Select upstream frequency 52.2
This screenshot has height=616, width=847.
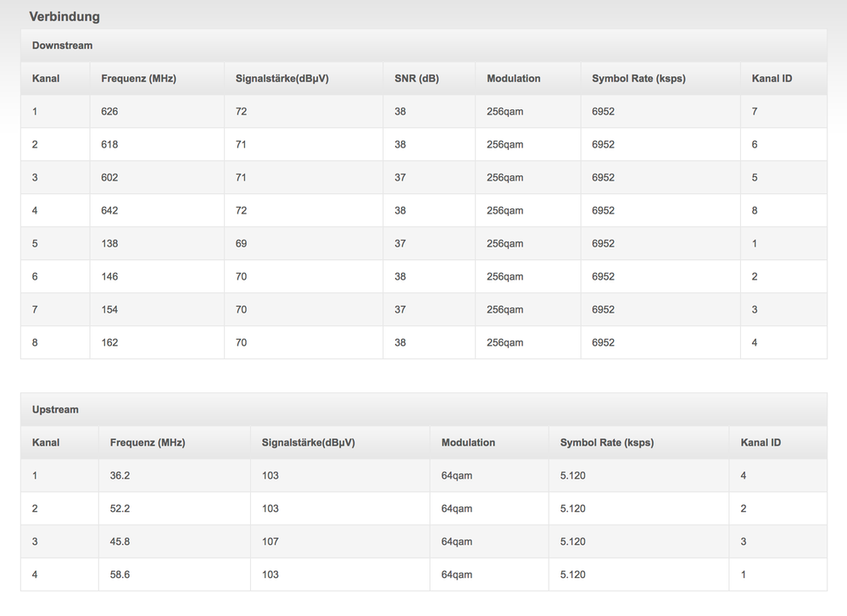coord(120,508)
